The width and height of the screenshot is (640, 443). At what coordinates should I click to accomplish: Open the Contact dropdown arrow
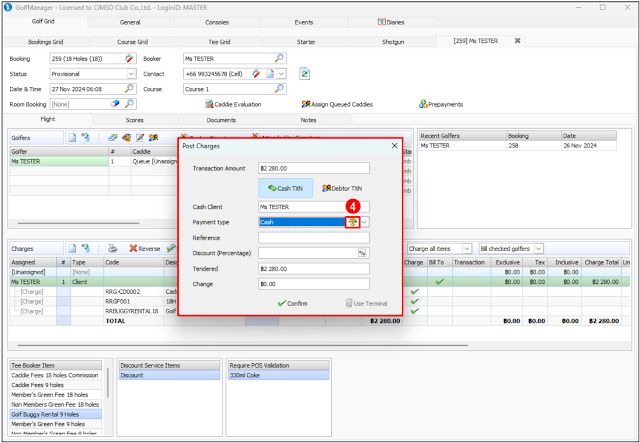(281, 74)
